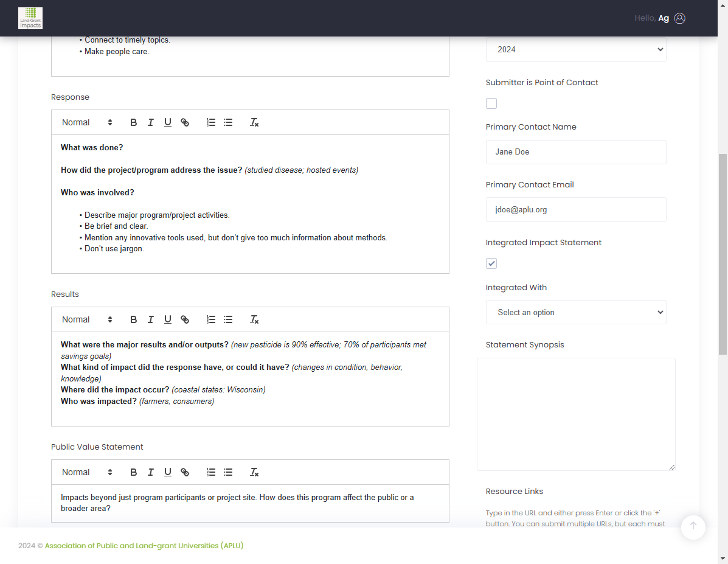Screen dimensions: 728x564
Task: Apply bold in the Results editor
Action: [133, 319]
